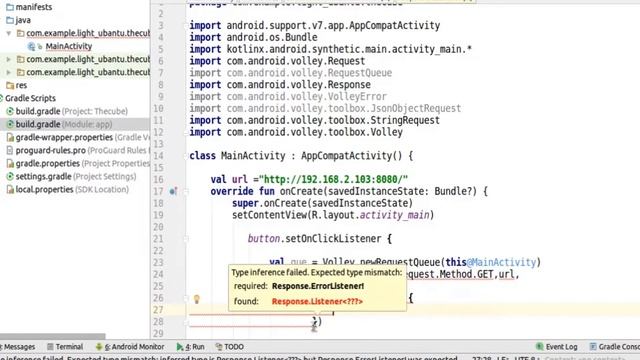640x360 pixels.
Task: Click the Gradle Console icon
Action: 593,347
